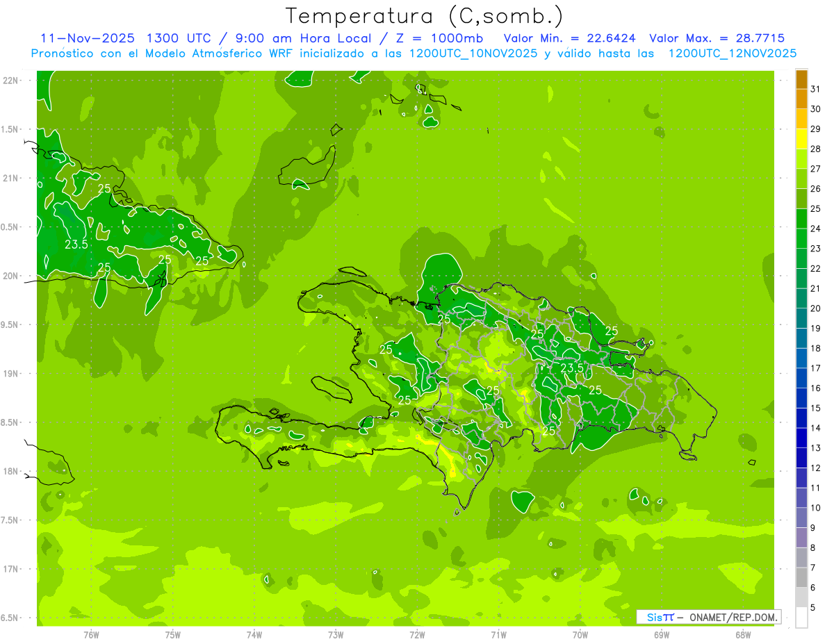Click the legend number 17
This screenshot has height=644, width=834.
click(x=815, y=368)
